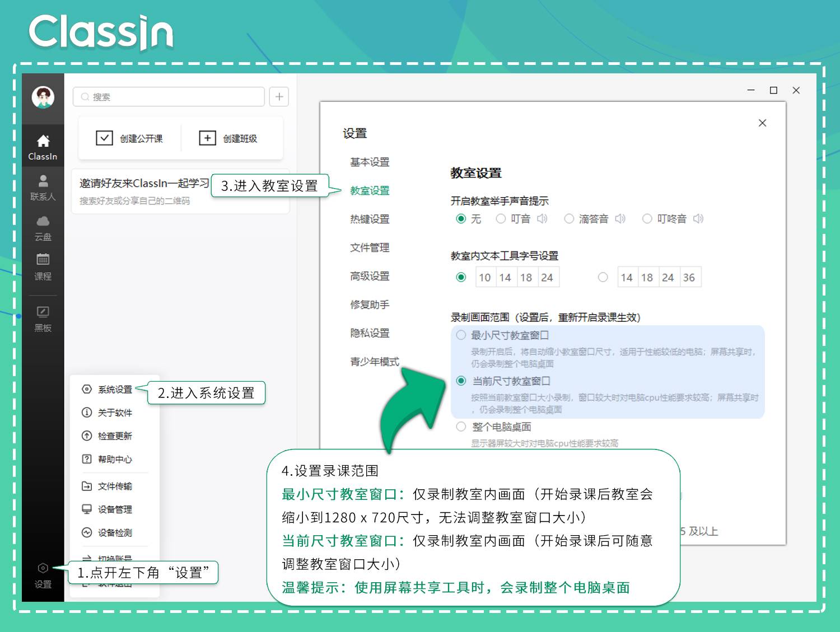Image resolution: width=840 pixels, height=632 pixels.
Task: Select 整个电脑桌面 recording range
Action: (461, 427)
